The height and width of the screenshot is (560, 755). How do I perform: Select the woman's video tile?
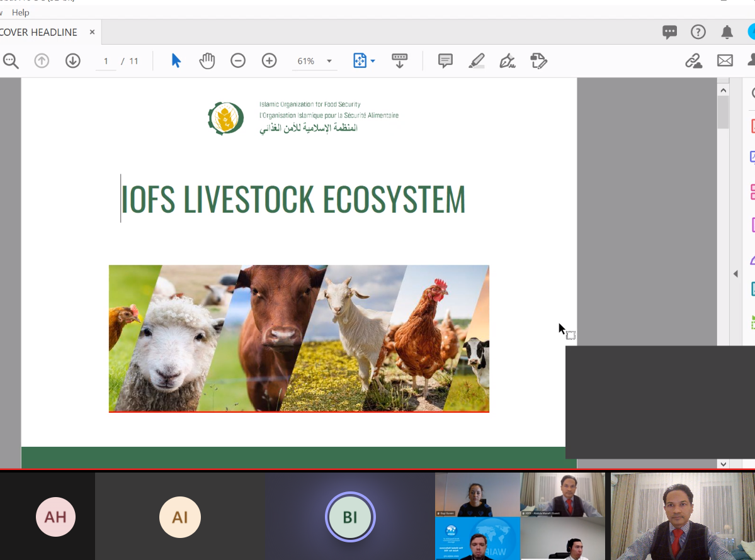pos(478,495)
